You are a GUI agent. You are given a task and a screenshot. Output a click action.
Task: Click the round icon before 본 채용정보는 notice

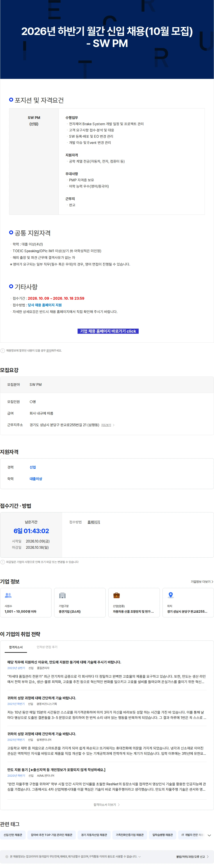click(x=7, y=857)
